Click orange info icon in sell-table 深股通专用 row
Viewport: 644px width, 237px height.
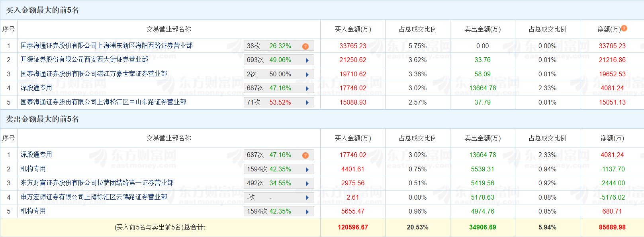[305, 155]
